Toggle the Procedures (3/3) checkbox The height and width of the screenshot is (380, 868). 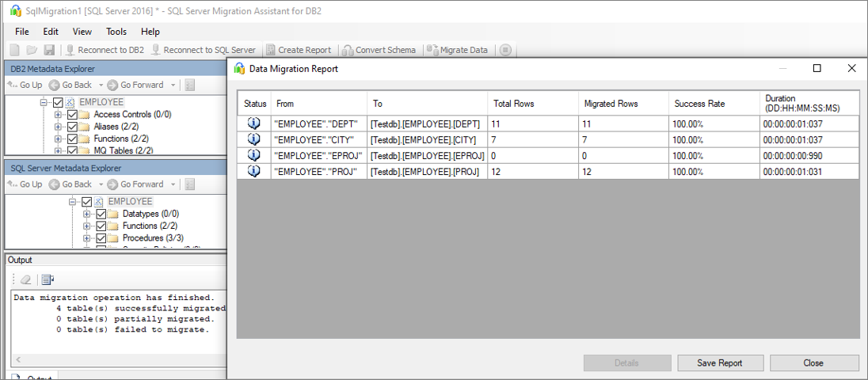[x=101, y=238]
